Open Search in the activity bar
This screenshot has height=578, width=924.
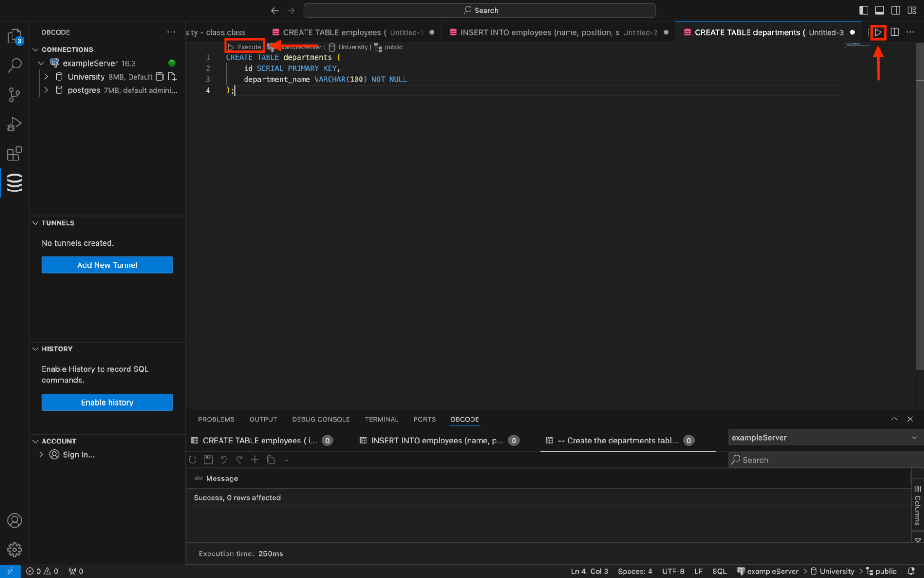click(x=14, y=65)
